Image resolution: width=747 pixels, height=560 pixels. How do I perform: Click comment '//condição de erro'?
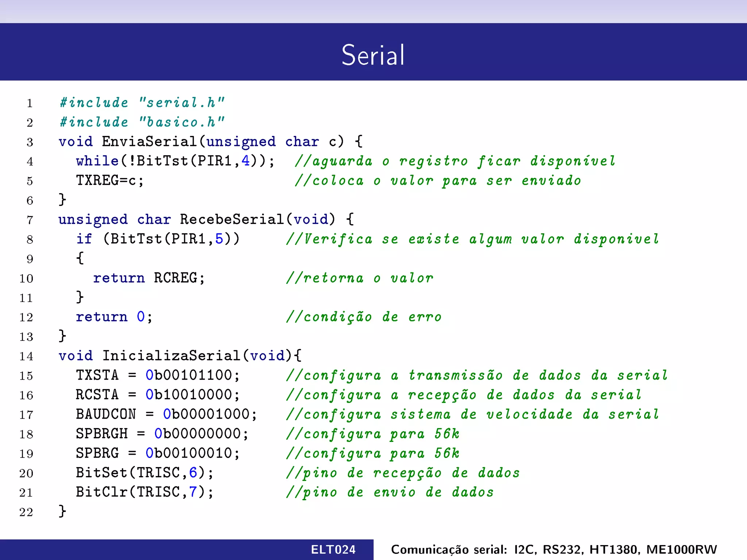tap(364, 317)
